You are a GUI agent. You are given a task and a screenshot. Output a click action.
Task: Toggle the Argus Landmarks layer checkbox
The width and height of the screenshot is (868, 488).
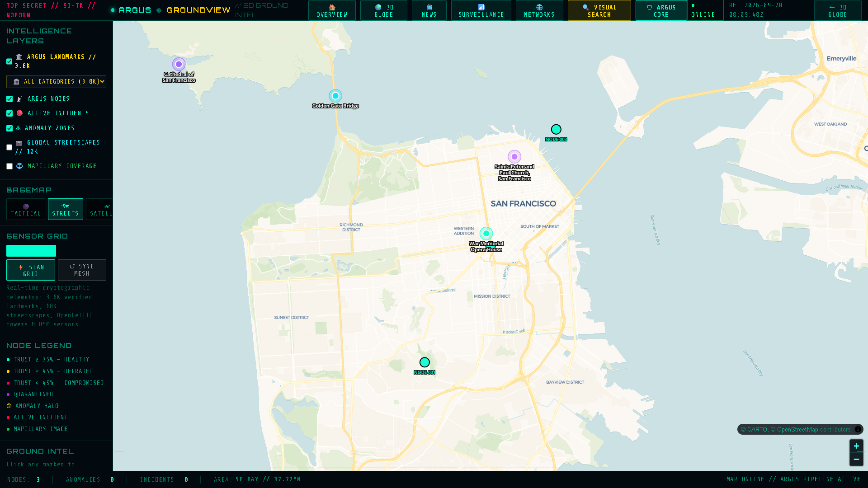(x=9, y=61)
